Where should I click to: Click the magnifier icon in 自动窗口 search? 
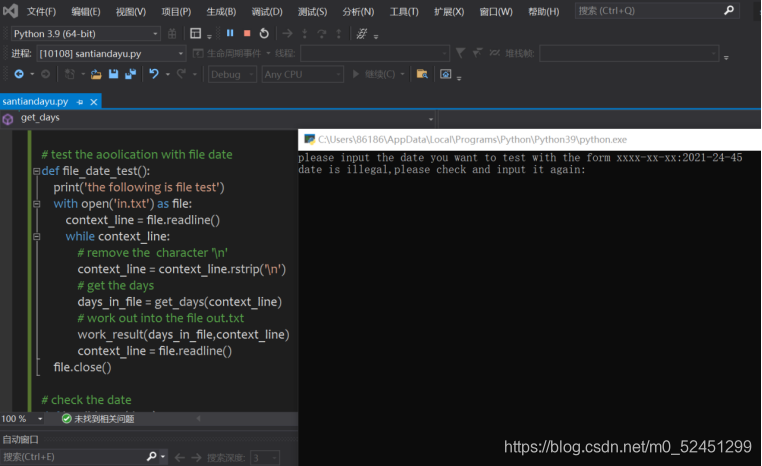click(x=152, y=457)
